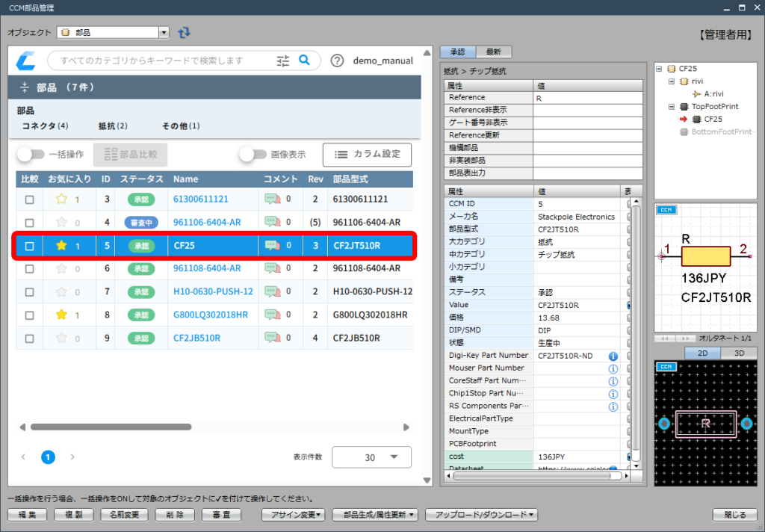Check compare box for 61300611121

(x=30, y=199)
